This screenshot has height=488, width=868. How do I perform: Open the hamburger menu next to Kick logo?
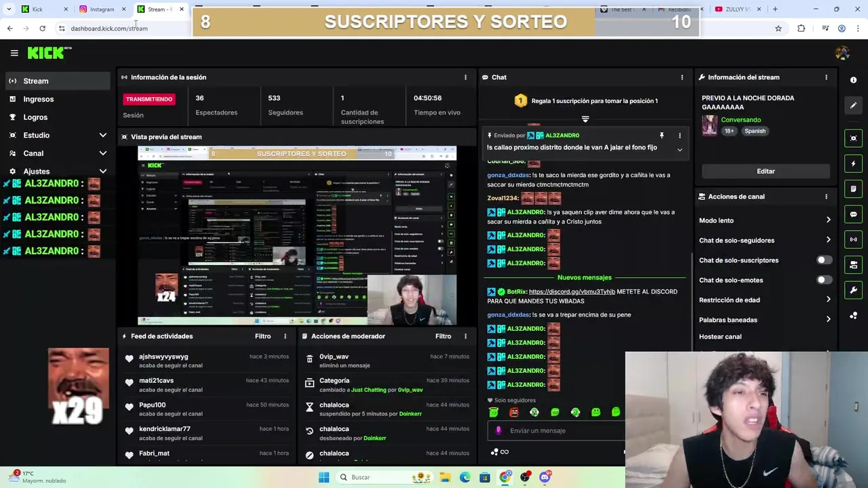14,53
